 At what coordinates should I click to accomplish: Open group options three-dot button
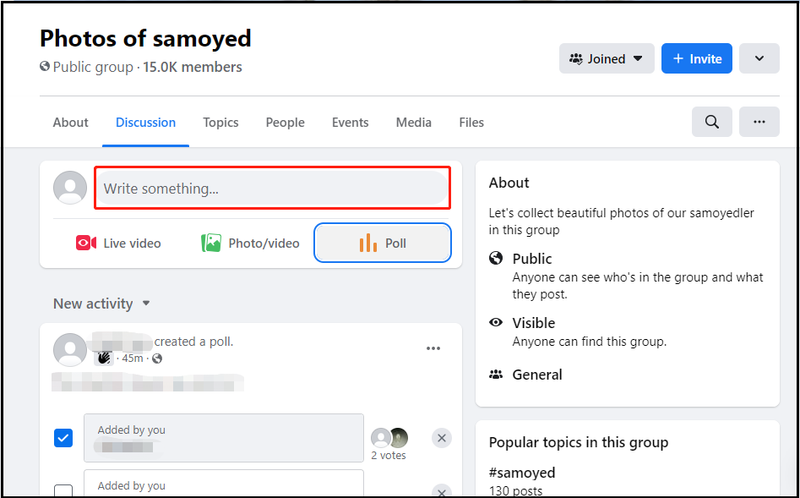[x=759, y=122]
